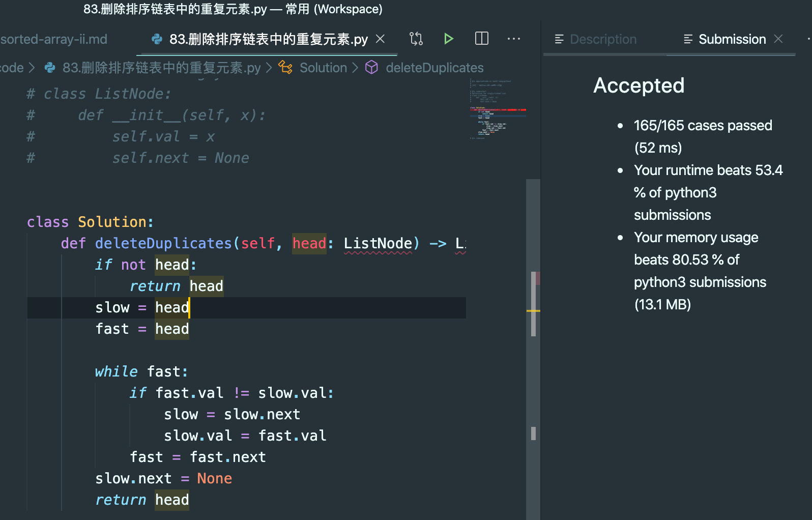The width and height of the screenshot is (812, 520).
Task: Click the Python file icon in the editor tab
Action: [157, 39]
